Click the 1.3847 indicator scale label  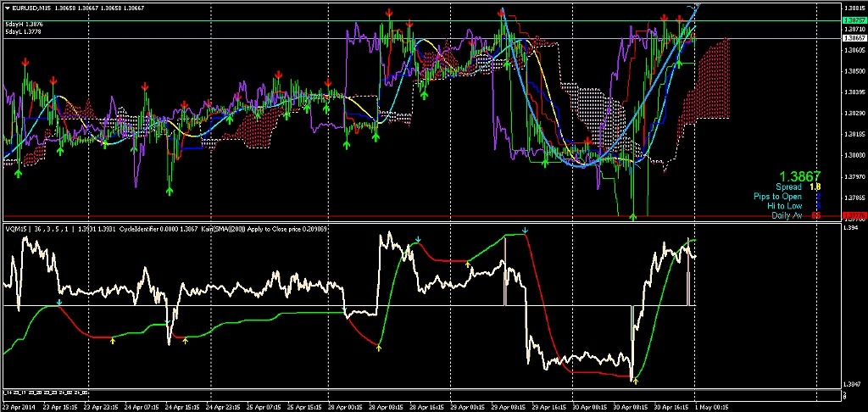pyautogui.click(x=851, y=384)
